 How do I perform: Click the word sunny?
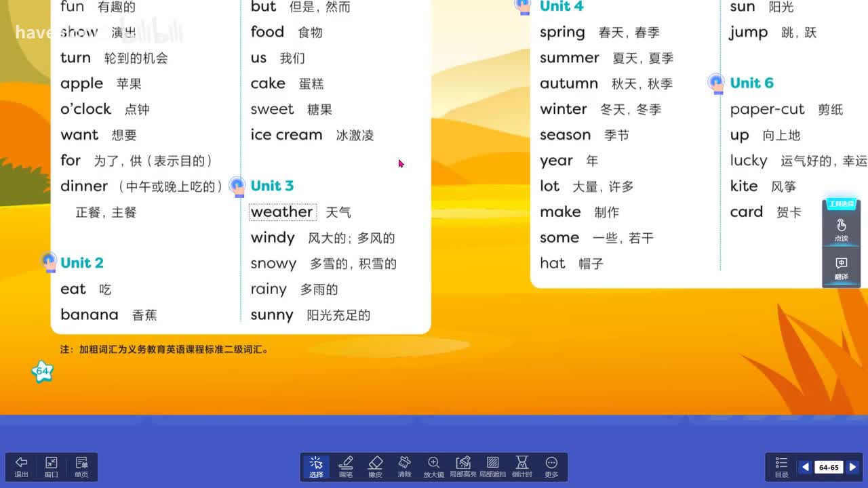272,315
